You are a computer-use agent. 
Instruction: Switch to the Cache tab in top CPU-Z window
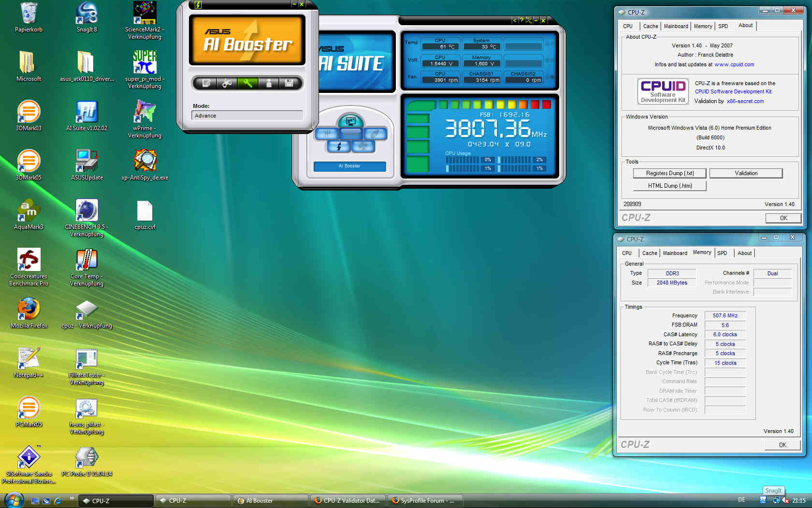(x=651, y=27)
